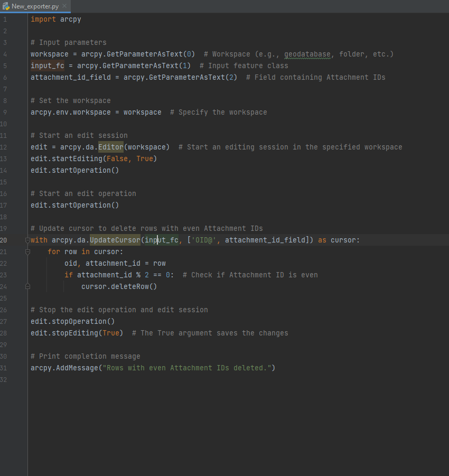Click '# Specify the workspace' comment
Viewport: 449px width, 476px height.
click(219, 113)
